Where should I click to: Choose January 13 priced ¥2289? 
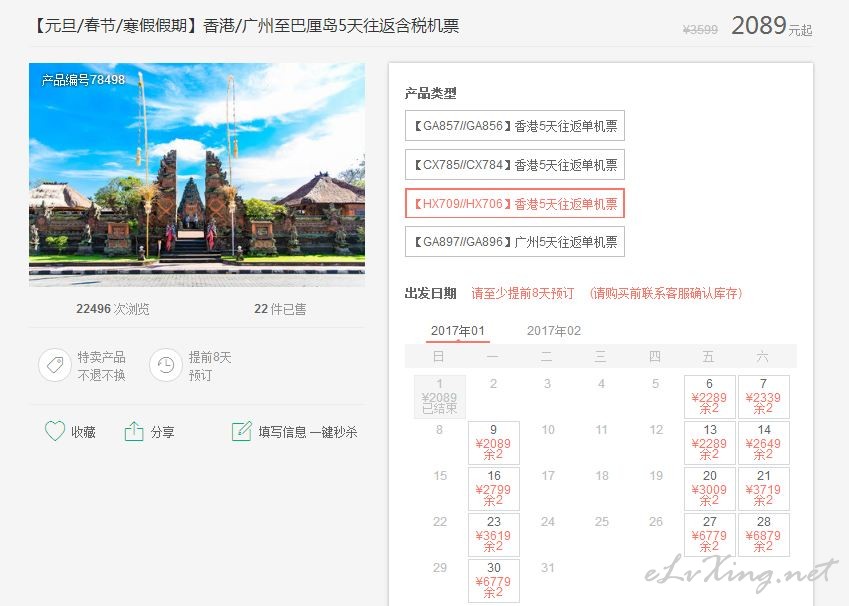point(709,442)
